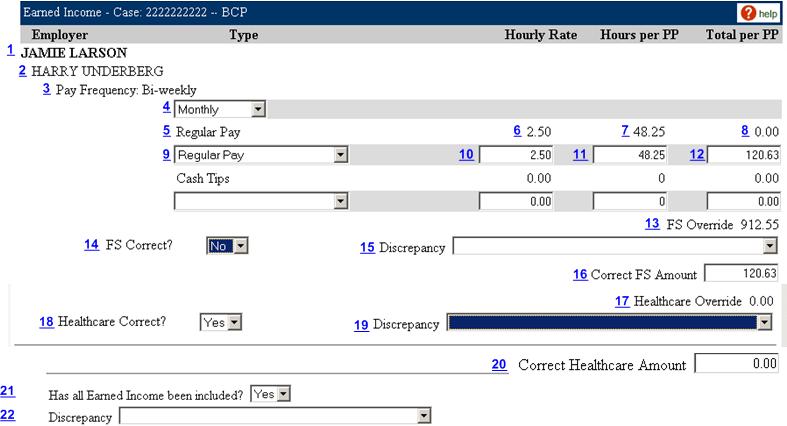The width and height of the screenshot is (787, 426).
Task: Expand the Regular Pay type dropdown
Action: [260, 155]
